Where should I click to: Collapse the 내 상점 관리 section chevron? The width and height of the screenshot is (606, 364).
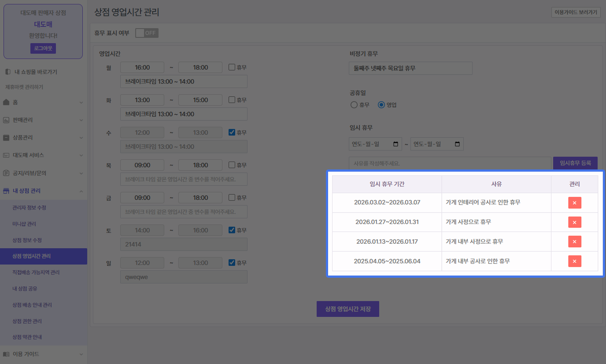pos(81,191)
